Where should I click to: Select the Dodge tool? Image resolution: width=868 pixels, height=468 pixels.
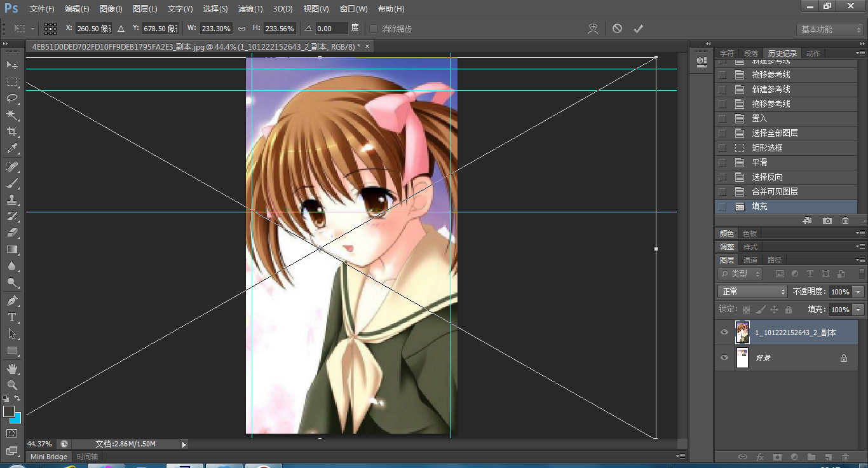pos(12,282)
